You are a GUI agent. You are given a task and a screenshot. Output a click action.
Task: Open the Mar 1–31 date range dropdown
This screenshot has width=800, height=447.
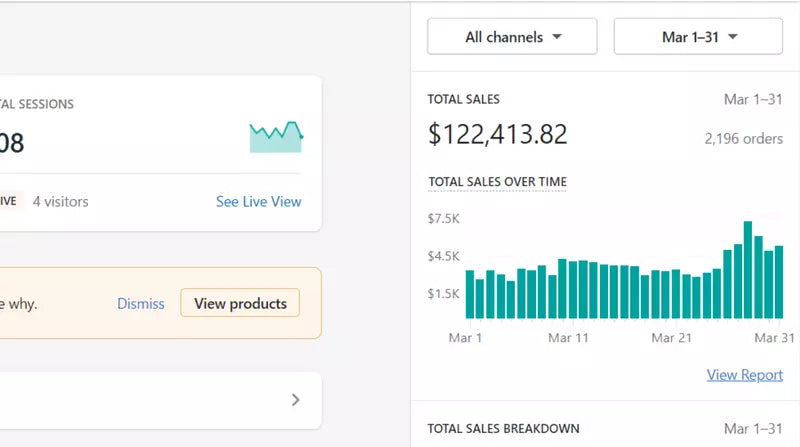tap(698, 37)
